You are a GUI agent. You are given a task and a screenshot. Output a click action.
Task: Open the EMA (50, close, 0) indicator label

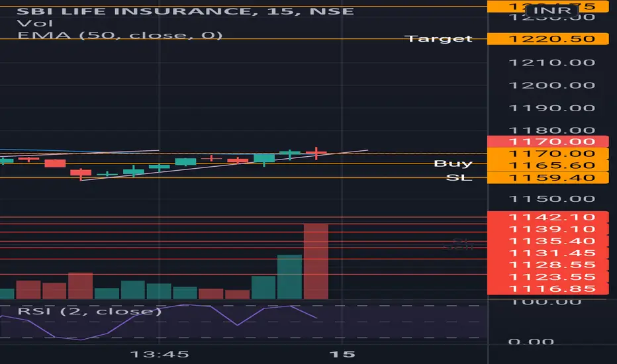(120, 36)
